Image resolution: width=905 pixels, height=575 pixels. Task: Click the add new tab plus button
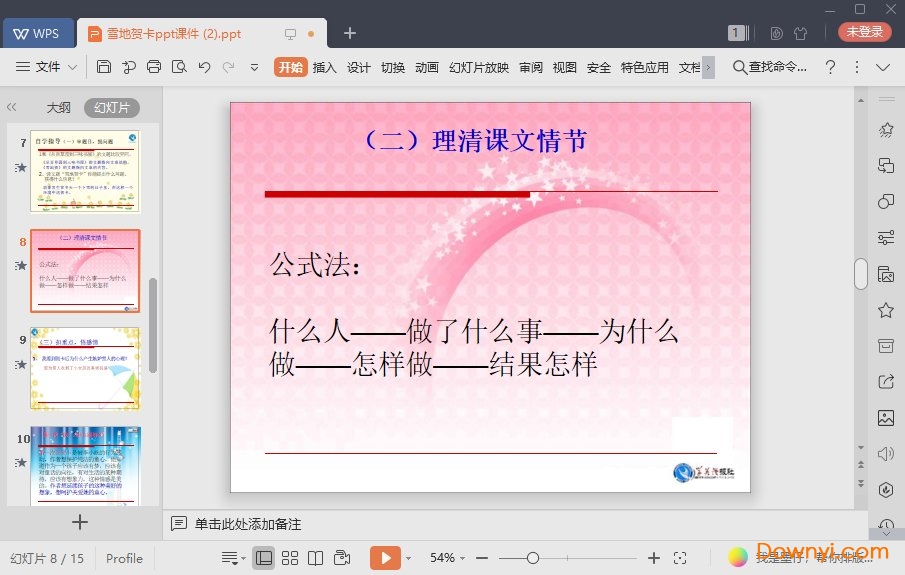[349, 33]
